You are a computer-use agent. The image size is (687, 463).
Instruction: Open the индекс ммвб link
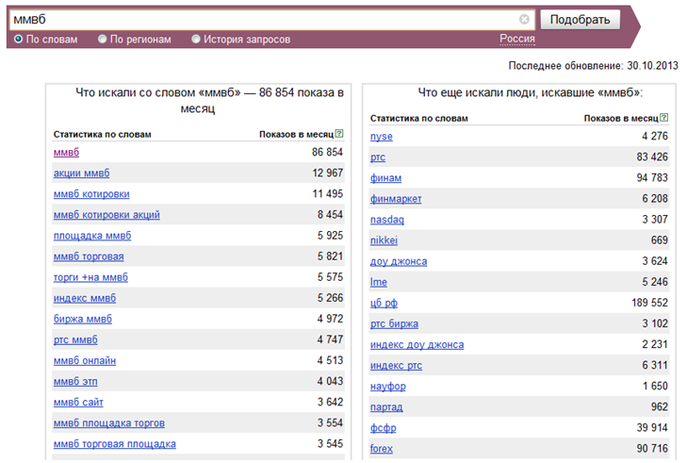pyautogui.click(x=85, y=298)
